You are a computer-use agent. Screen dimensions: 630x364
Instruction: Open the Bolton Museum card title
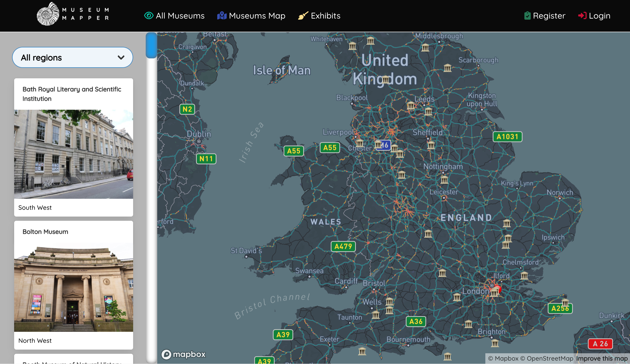point(45,232)
